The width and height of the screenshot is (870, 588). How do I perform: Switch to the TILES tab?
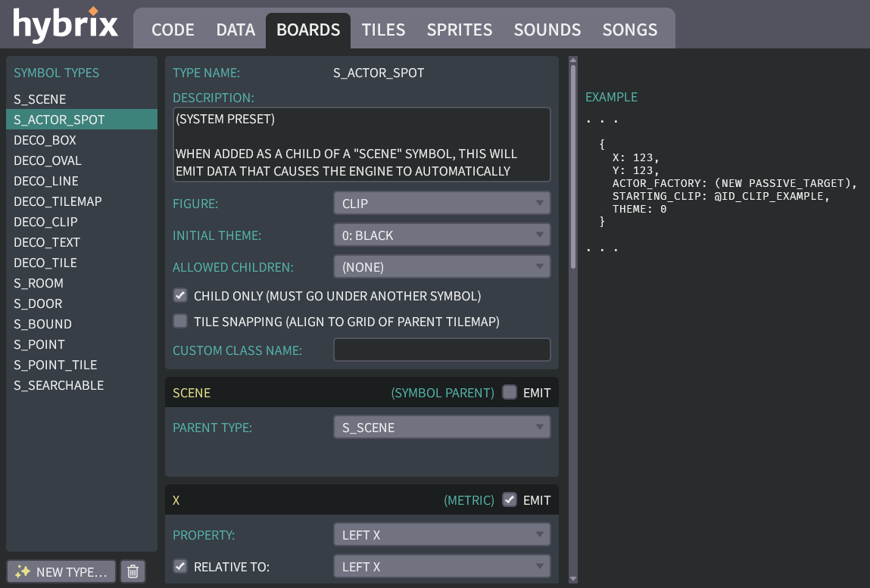pyautogui.click(x=382, y=30)
